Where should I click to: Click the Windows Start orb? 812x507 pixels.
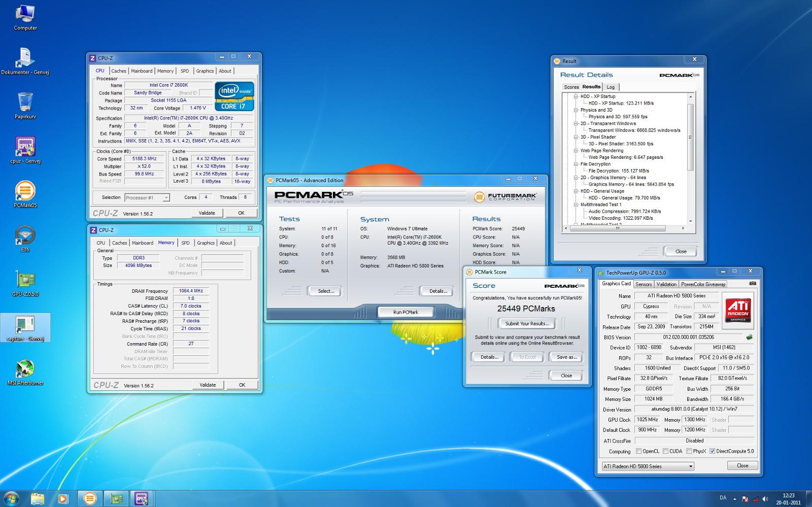pyautogui.click(x=11, y=498)
